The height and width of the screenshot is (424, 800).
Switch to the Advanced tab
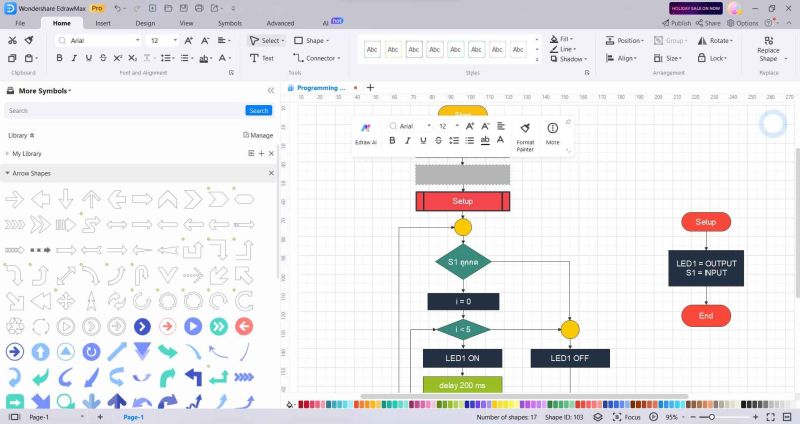click(x=280, y=23)
